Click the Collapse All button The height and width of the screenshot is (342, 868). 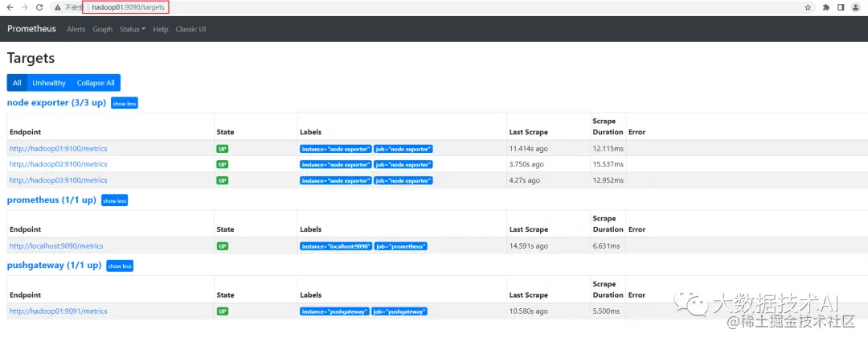coord(96,83)
